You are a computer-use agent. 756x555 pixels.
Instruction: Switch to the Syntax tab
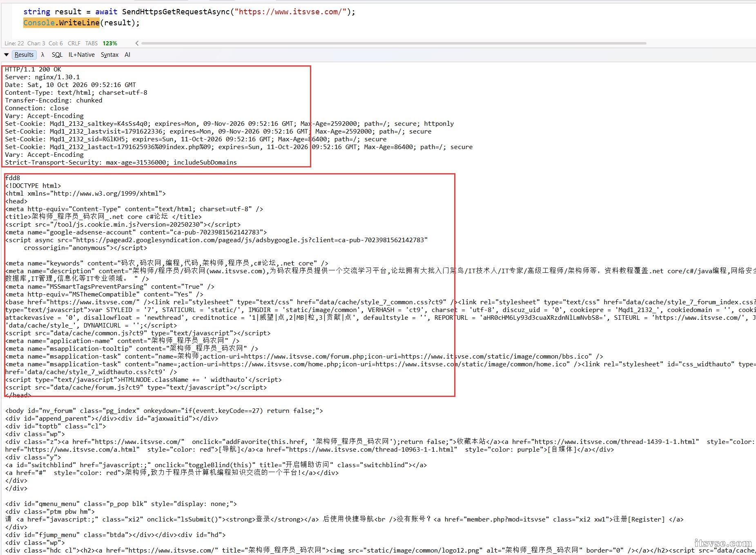point(109,55)
